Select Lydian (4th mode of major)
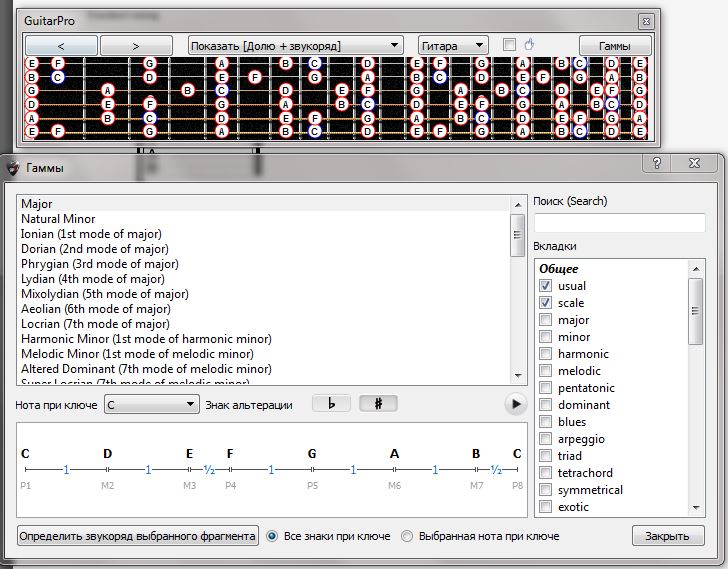The image size is (728, 569). (265, 278)
